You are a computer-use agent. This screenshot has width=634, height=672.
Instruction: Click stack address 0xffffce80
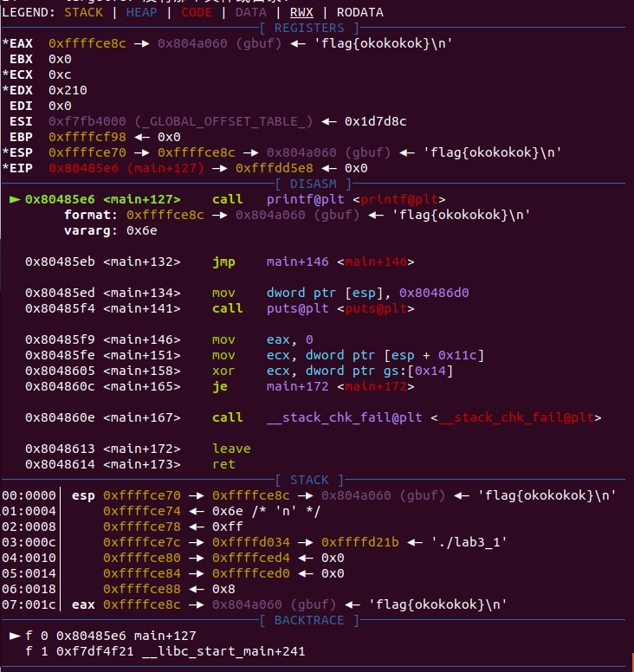pyautogui.click(x=142, y=558)
